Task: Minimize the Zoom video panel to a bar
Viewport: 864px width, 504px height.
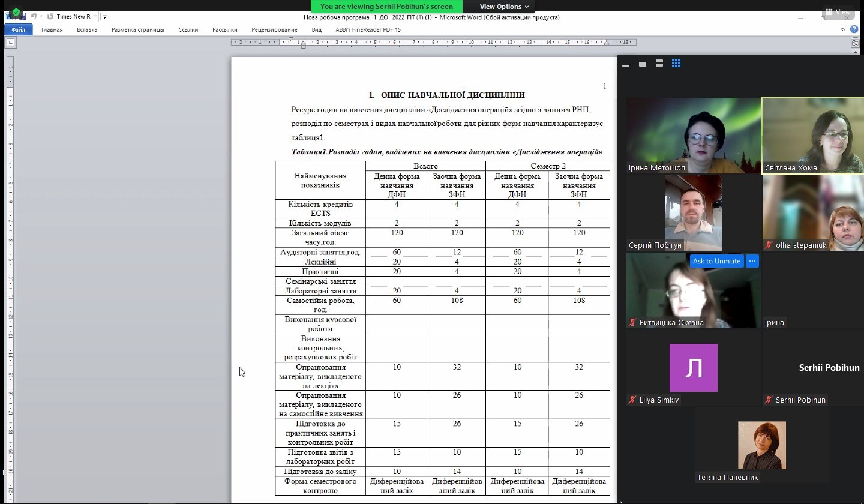Action: (626, 64)
